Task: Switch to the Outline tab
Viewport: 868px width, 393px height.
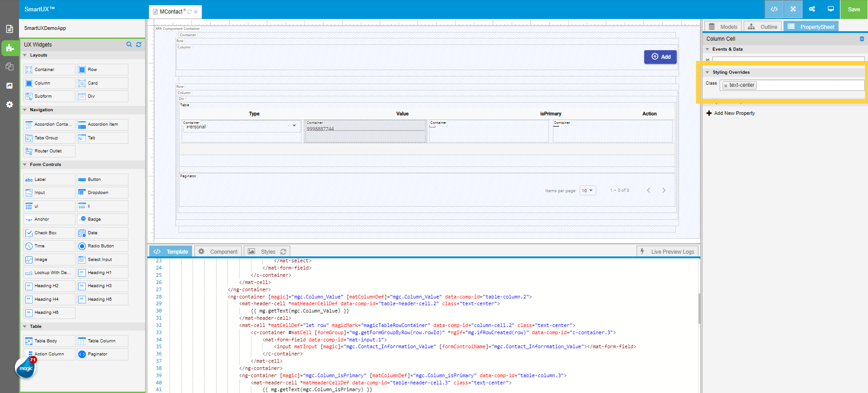Action: pos(763,27)
